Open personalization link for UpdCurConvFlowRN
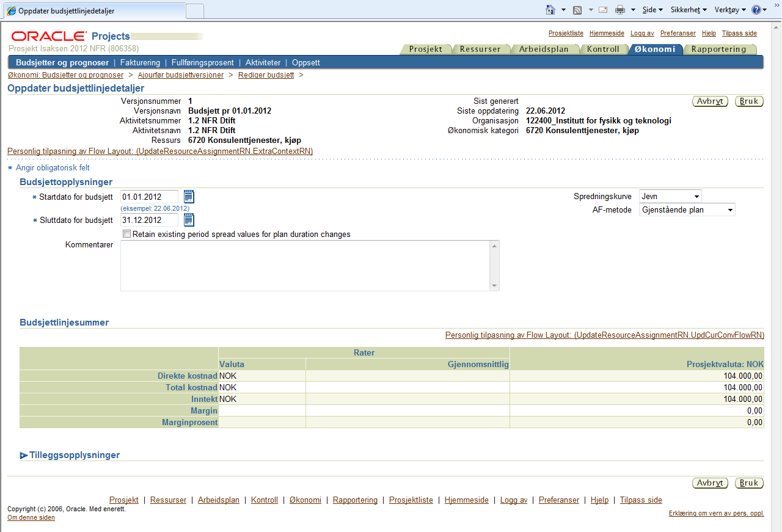Image resolution: width=782 pixels, height=532 pixels. point(605,335)
